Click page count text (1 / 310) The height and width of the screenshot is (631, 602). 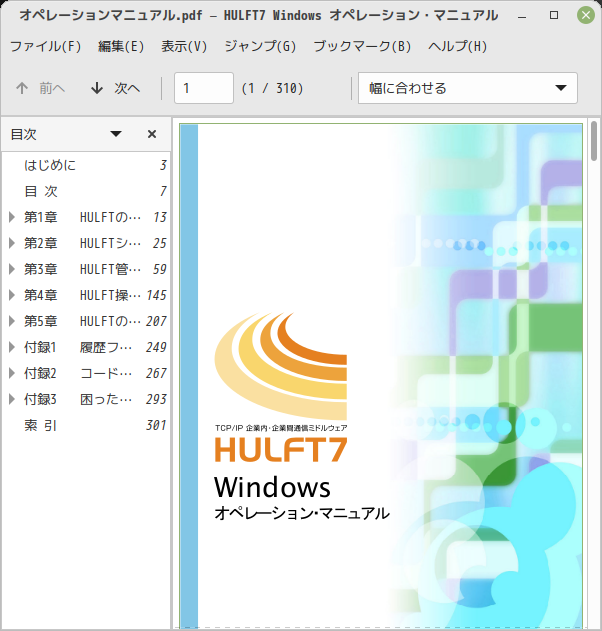point(272,88)
